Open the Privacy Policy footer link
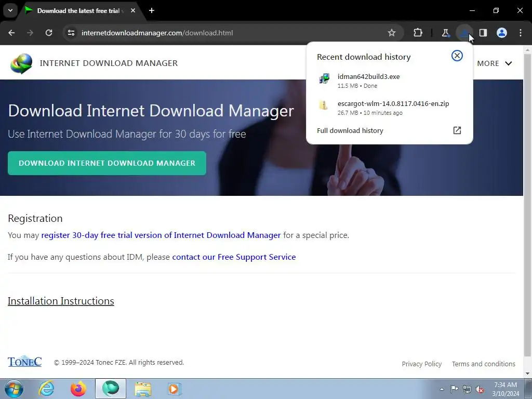The width and height of the screenshot is (532, 399). click(x=422, y=364)
